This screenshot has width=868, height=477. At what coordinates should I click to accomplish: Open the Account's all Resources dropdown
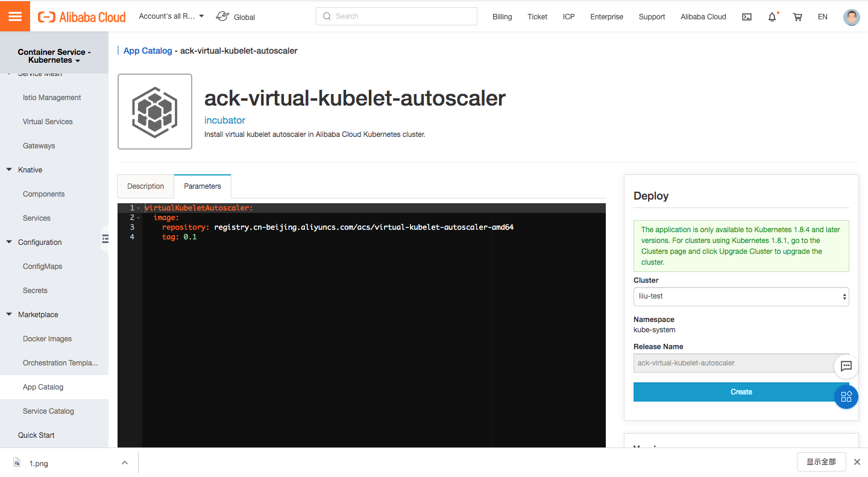pyautogui.click(x=171, y=16)
